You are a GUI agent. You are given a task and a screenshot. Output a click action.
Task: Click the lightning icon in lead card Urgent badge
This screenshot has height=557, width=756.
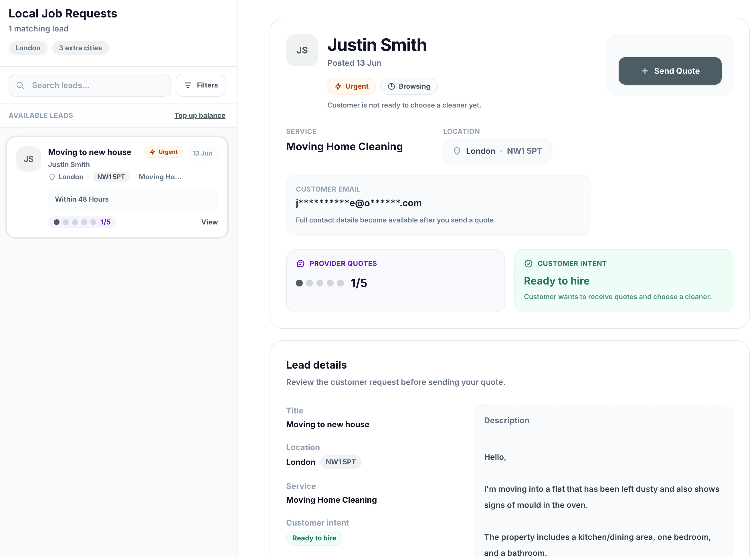coord(153,152)
